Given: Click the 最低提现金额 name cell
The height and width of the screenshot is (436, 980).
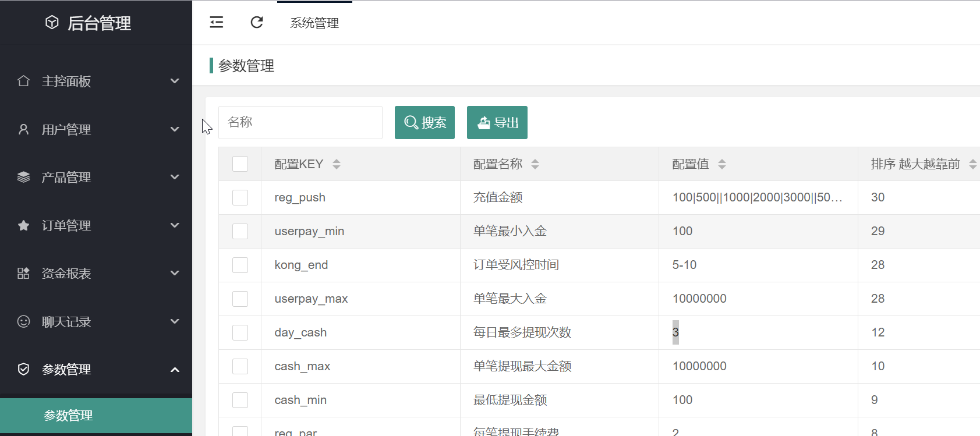Looking at the screenshot, I should pos(560,400).
